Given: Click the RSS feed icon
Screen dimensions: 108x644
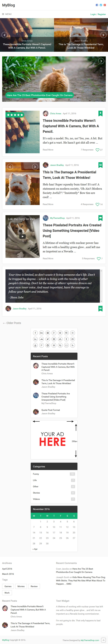Looking at the screenshot, I should [x=73, y=345].
